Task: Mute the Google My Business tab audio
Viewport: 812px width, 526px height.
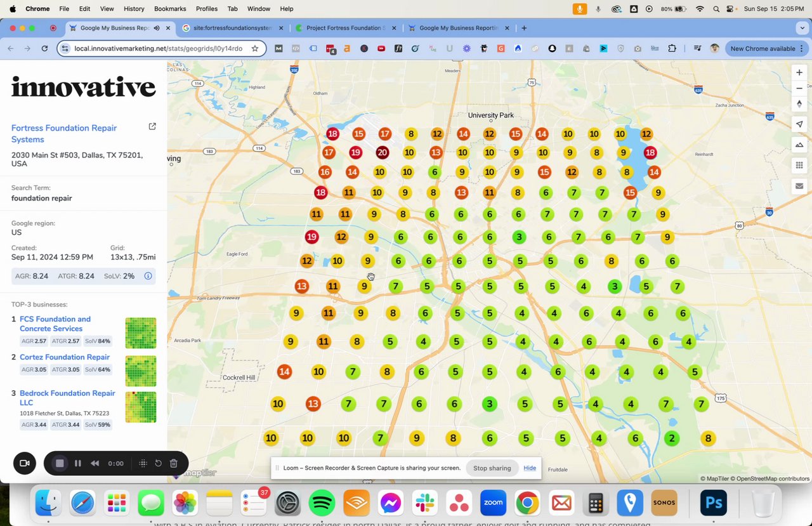Action: pos(156,28)
